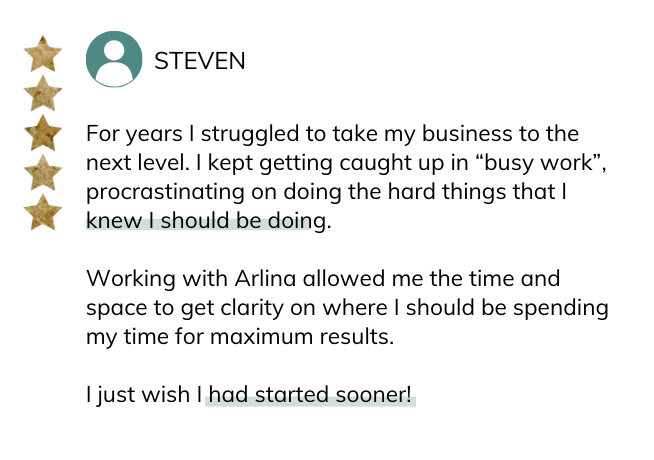Click the line starting "For years I struggled"

[x=332, y=134]
